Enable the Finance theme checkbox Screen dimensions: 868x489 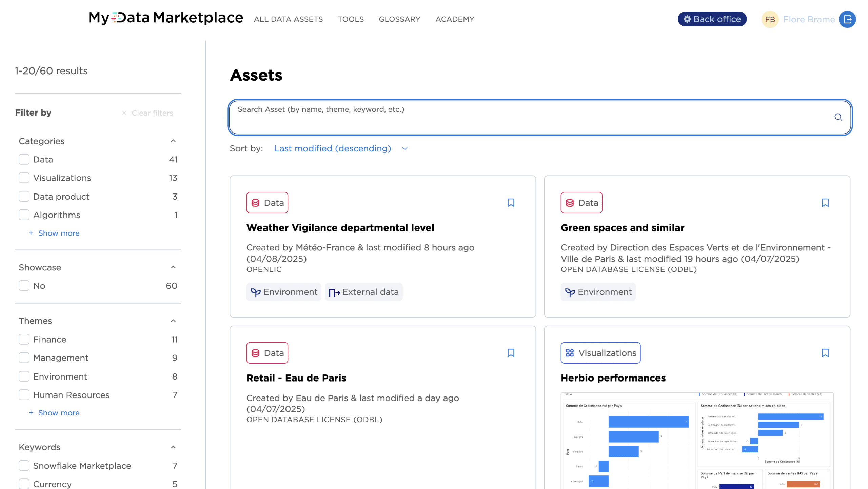tap(24, 339)
